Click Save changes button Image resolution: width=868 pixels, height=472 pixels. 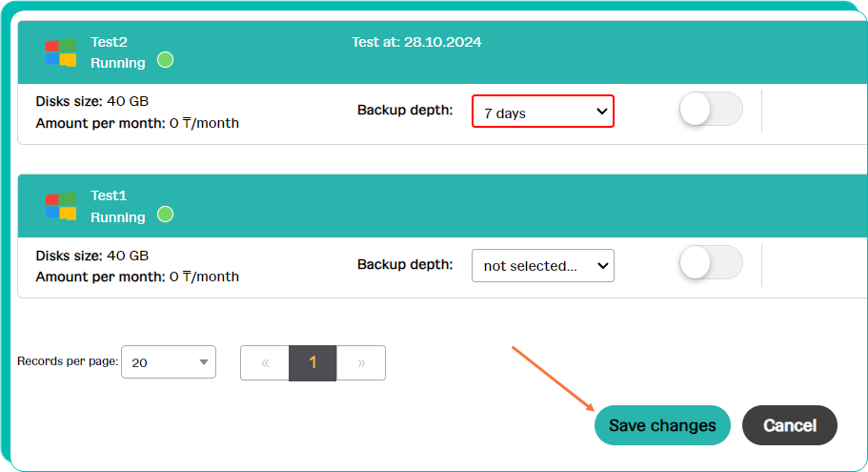click(x=662, y=425)
